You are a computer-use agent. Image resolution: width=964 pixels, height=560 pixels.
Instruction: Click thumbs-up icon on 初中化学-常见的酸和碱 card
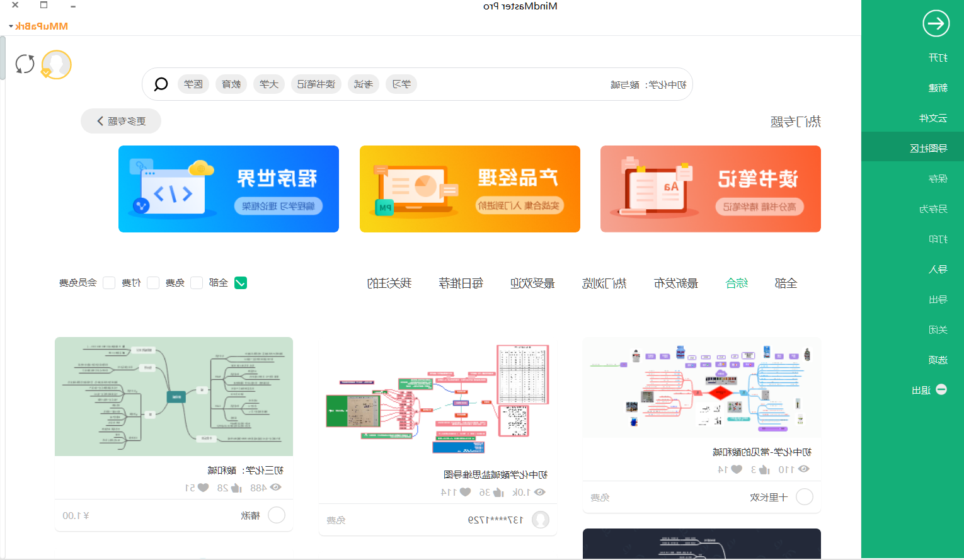pyautogui.click(x=764, y=469)
